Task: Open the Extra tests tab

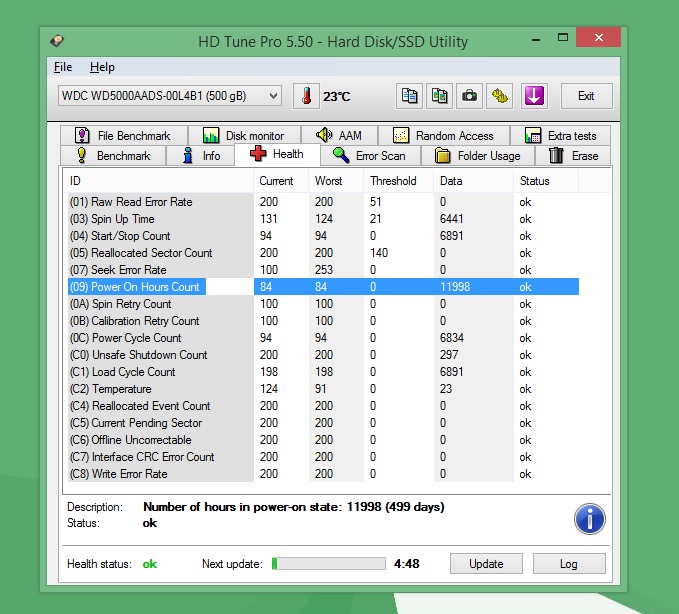Action: [x=560, y=136]
